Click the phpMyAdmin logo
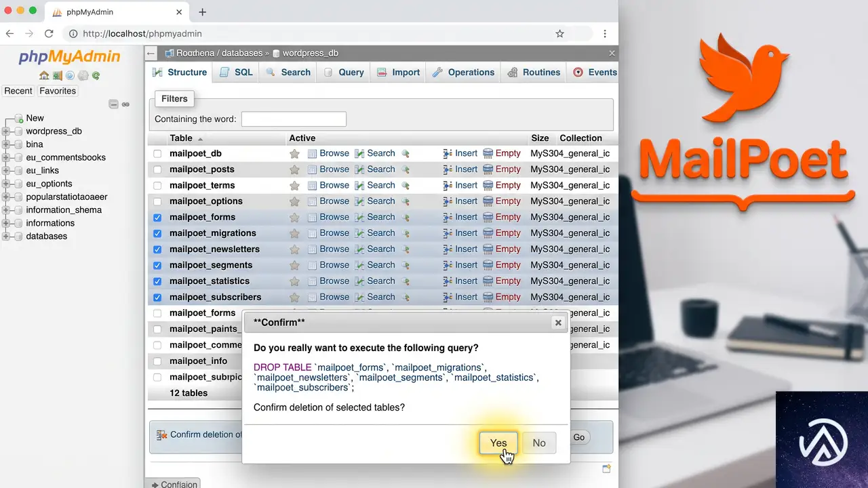Screen dimensions: 868x488 [70, 56]
